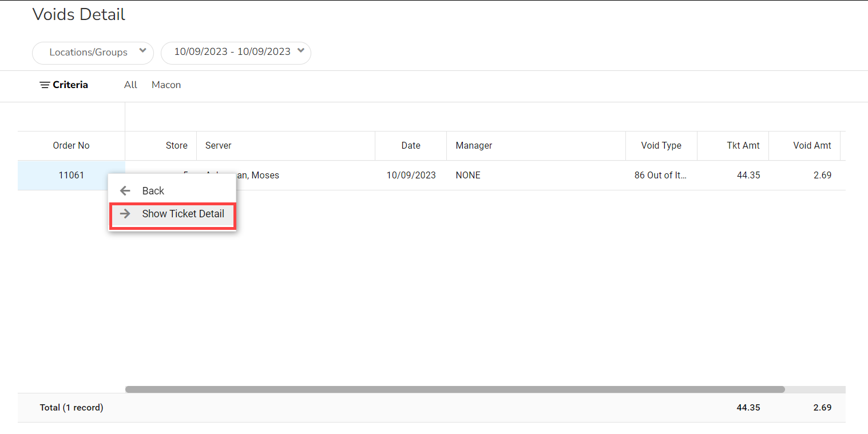Click the Back arrow icon in context menu

click(x=125, y=191)
